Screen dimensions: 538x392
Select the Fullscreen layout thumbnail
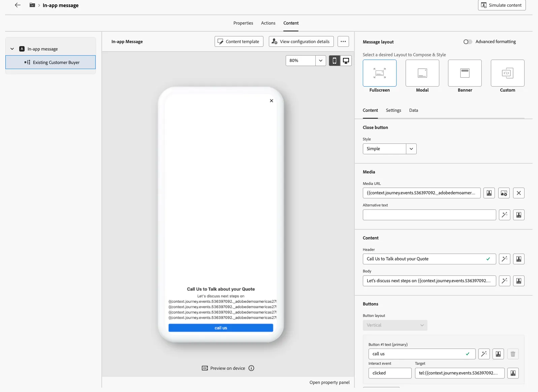[x=380, y=73]
